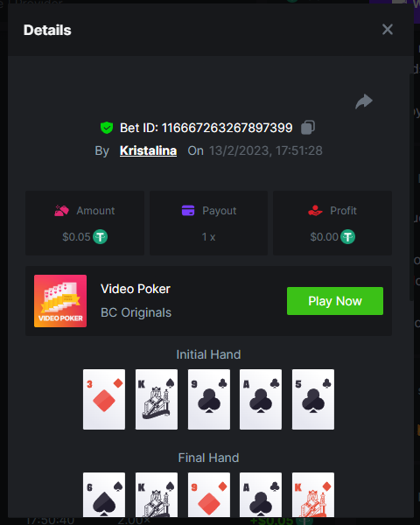Screen dimensions: 420x525
Task: Click the Video Poker title text
Action: (136, 289)
